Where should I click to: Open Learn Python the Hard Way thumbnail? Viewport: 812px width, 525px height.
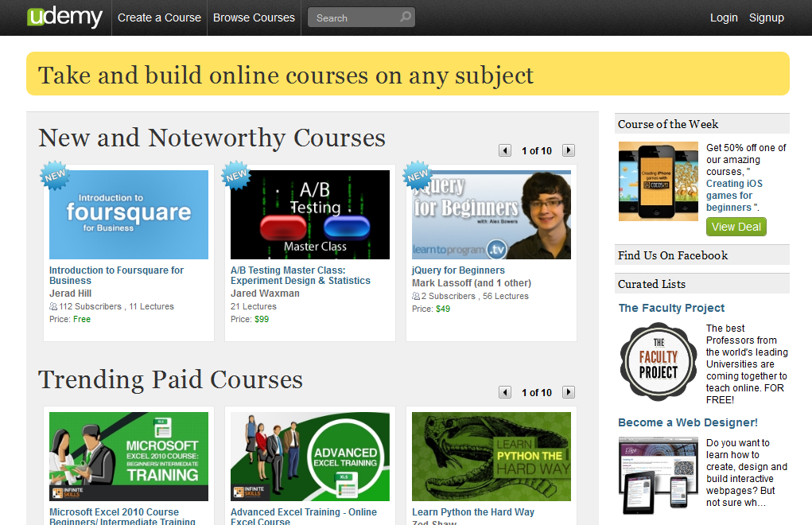(x=491, y=457)
